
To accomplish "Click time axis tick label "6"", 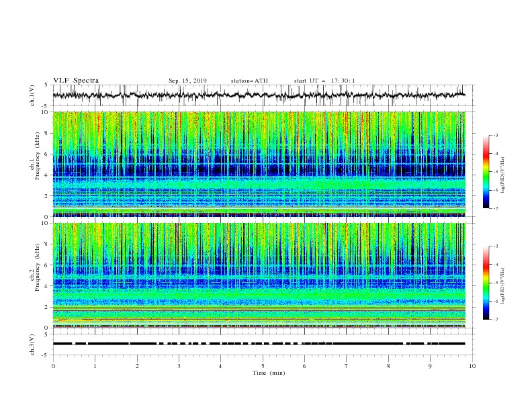I will pyautogui.click(x=304, y=366).
